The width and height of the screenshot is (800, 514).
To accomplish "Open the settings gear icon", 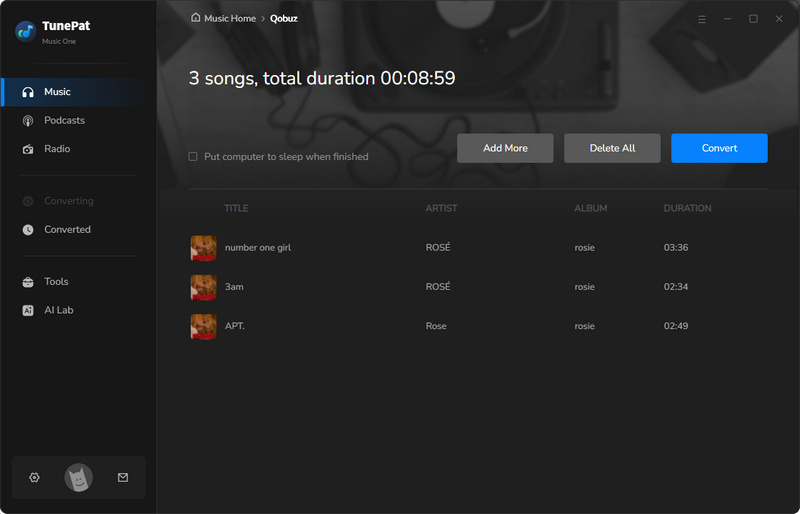I will tap(34, 478).
